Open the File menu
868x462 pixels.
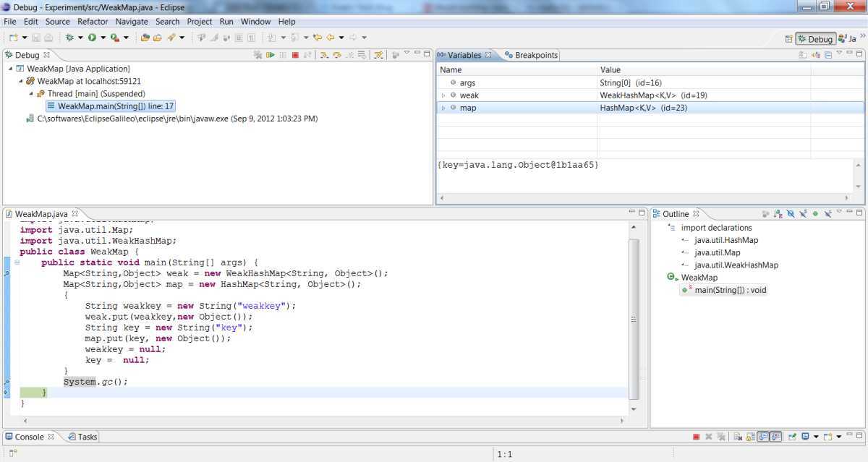10,22
